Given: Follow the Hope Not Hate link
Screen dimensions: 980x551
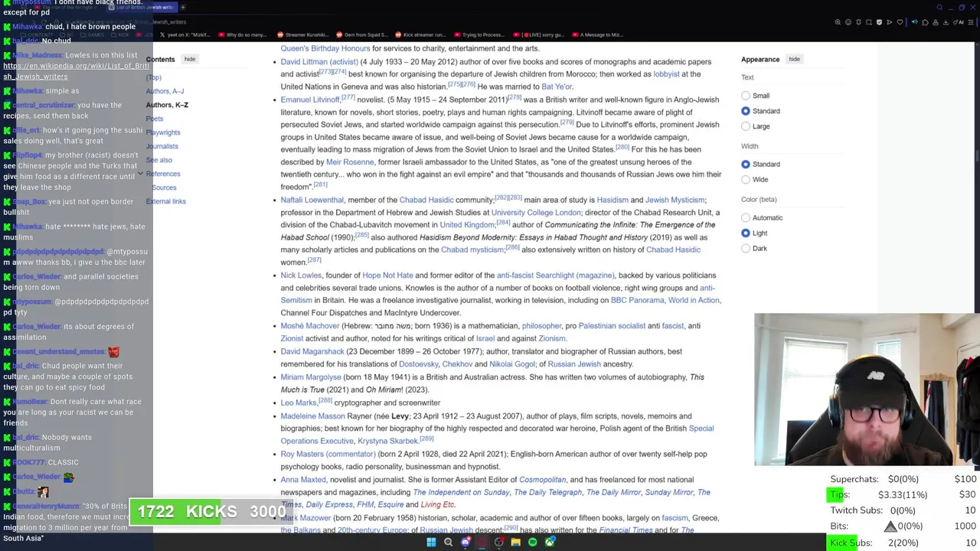Looking at the screenshot, I should pyautogui.click(x=387, y=275).
